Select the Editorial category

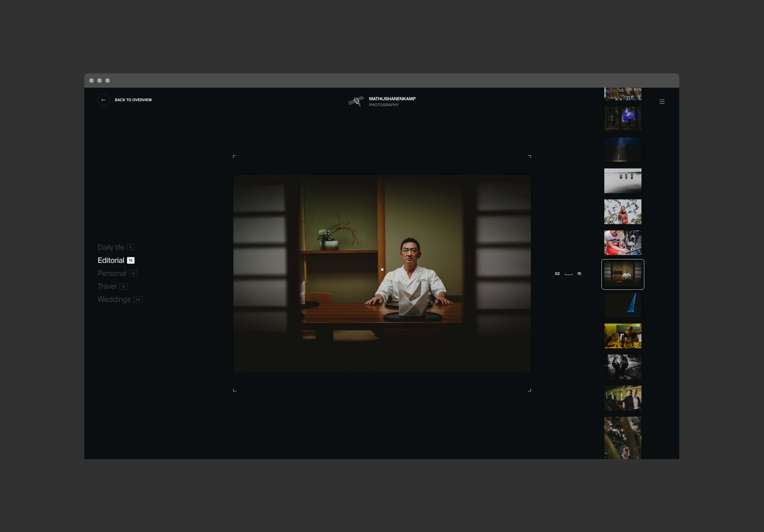click(110, 260)
